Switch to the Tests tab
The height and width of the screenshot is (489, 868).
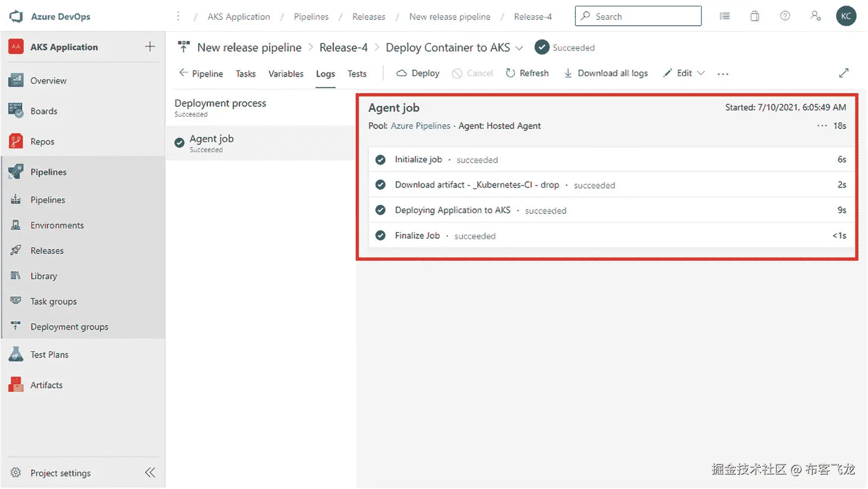tap(357, 74)
